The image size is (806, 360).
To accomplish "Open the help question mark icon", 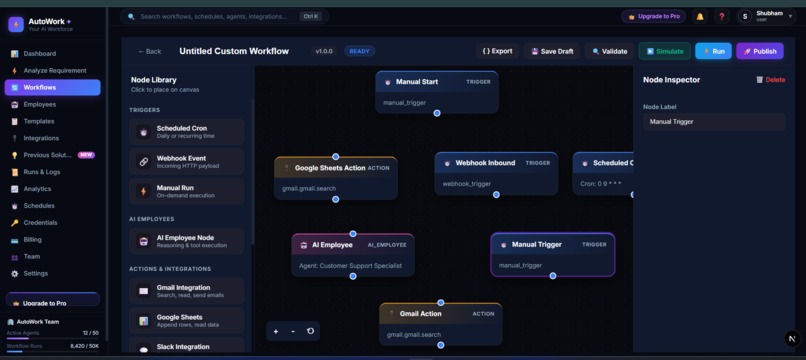I will pos(722,16).
